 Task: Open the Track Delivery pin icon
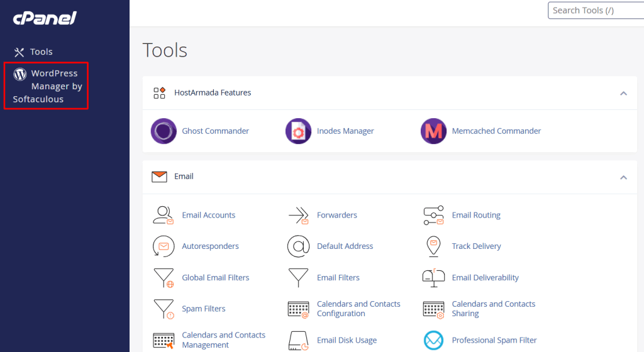click(433, 246)
